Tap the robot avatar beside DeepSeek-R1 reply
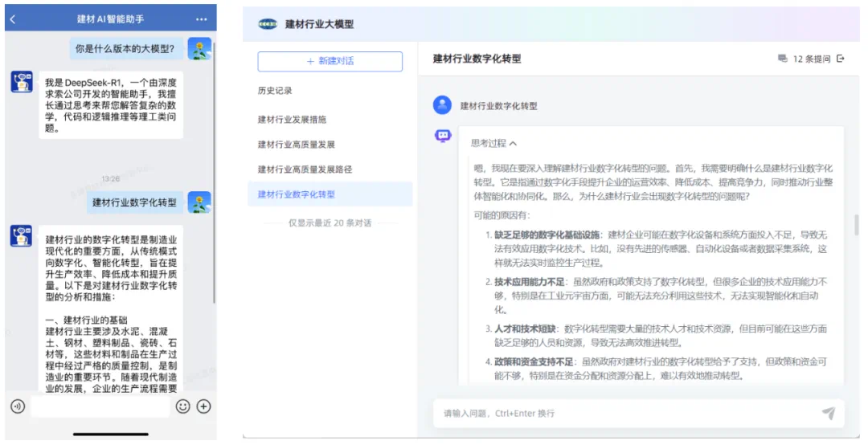The image size is (868, 445). 22,82
